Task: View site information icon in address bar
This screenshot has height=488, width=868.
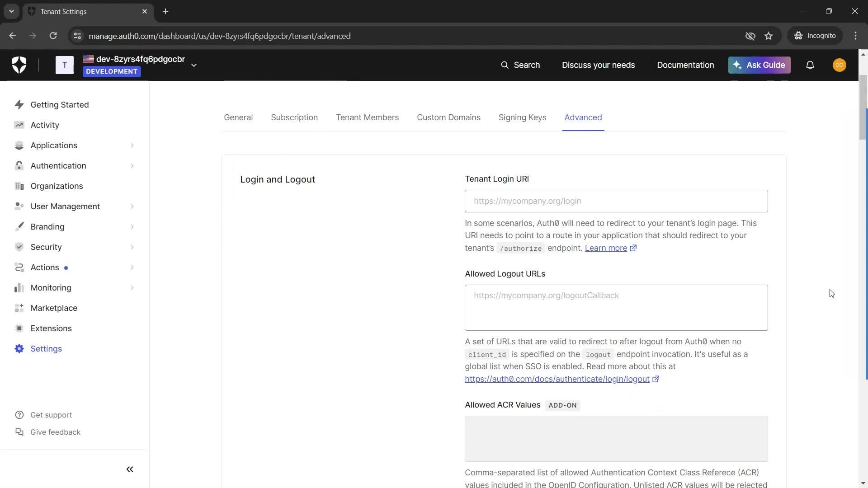Action: 77,36
